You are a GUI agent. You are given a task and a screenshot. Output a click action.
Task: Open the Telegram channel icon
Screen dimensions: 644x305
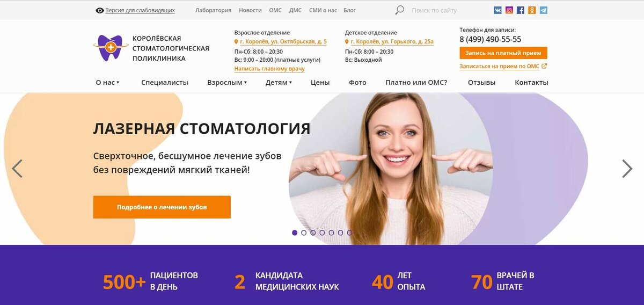pos(544,10)
